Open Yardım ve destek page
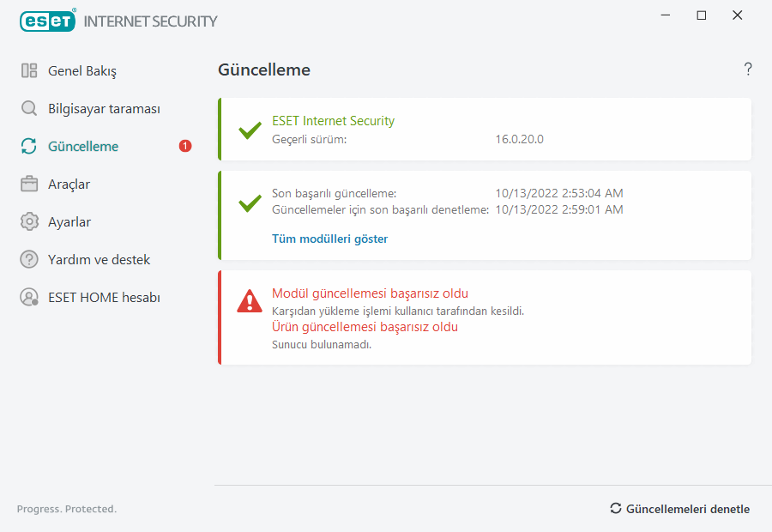 pos(99,259)
